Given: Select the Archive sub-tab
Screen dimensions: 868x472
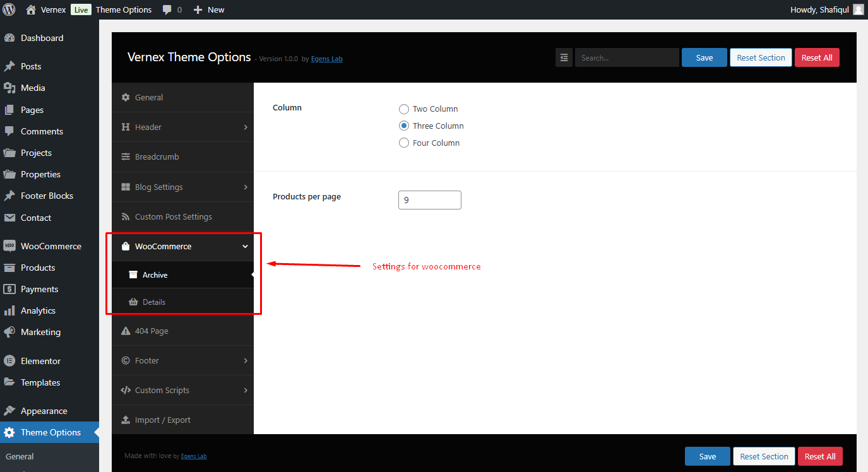Looking at the screenshot, I should point(182,274).
